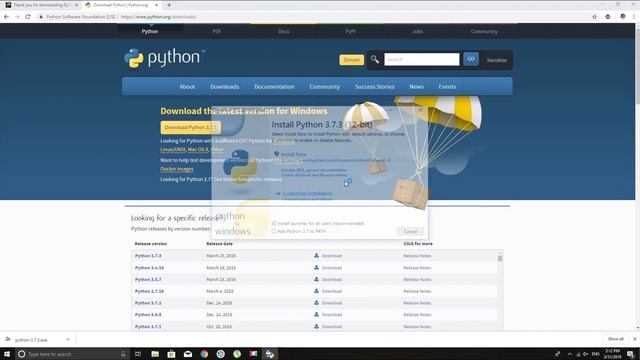Open the Community navigation menu
Screen dimensions: 640x360
[x=324, y=87]
